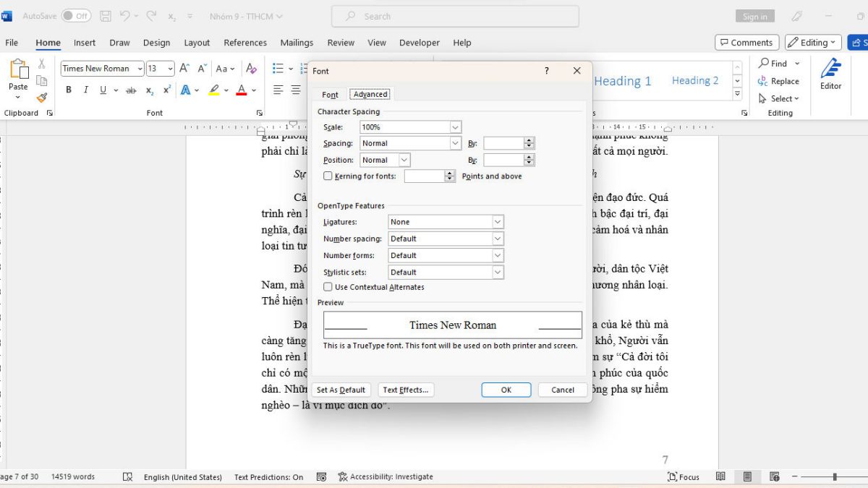Click the Bullets list icon
Viewport: 868px width, 488px height.
[x=278, y=69]
